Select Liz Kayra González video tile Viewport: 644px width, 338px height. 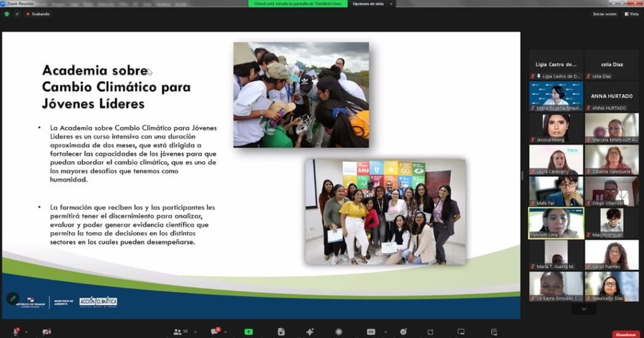(x=556, y=286)
